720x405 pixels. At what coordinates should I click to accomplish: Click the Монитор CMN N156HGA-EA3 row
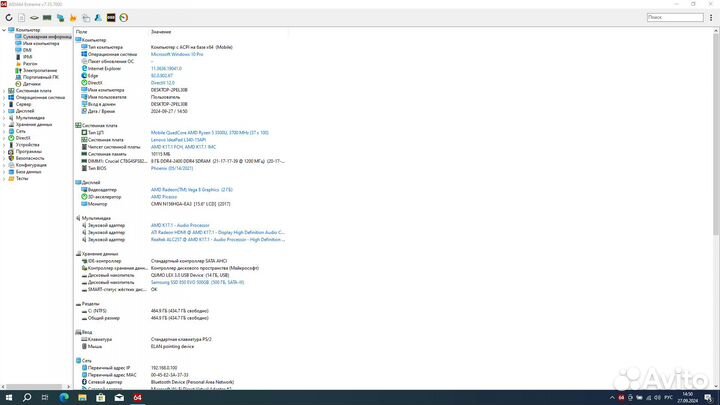click(x=181, y=204)
